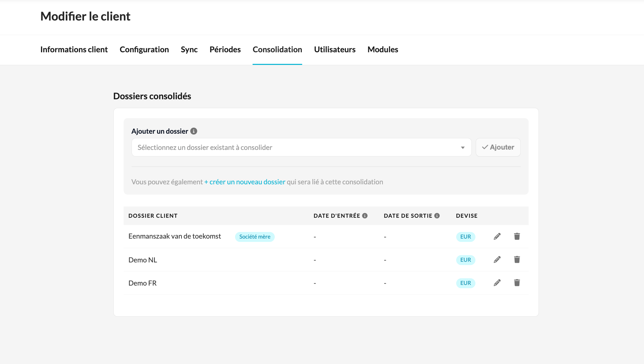Delete the Eenmanszaak van de toekomst dossier
The width and height of the screenshot is (644, 364).
(x=517, y=236)
